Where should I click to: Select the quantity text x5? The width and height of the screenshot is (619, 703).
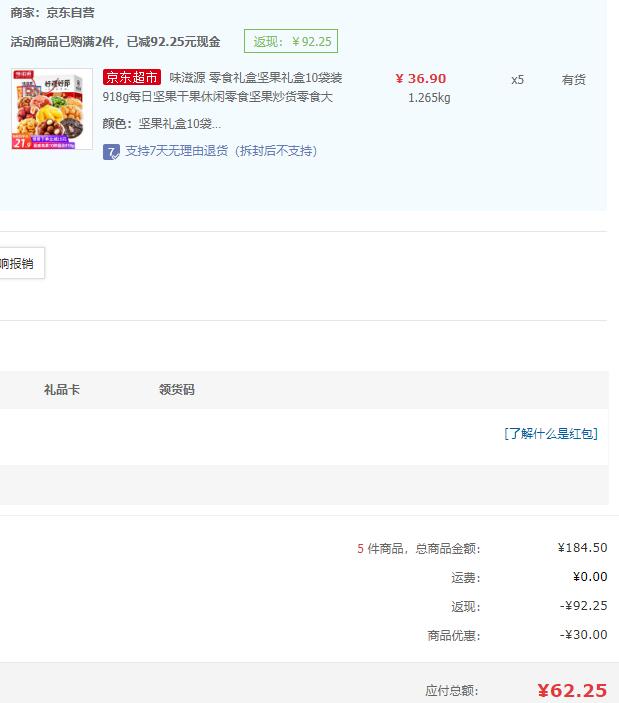[x=517, y=80]
